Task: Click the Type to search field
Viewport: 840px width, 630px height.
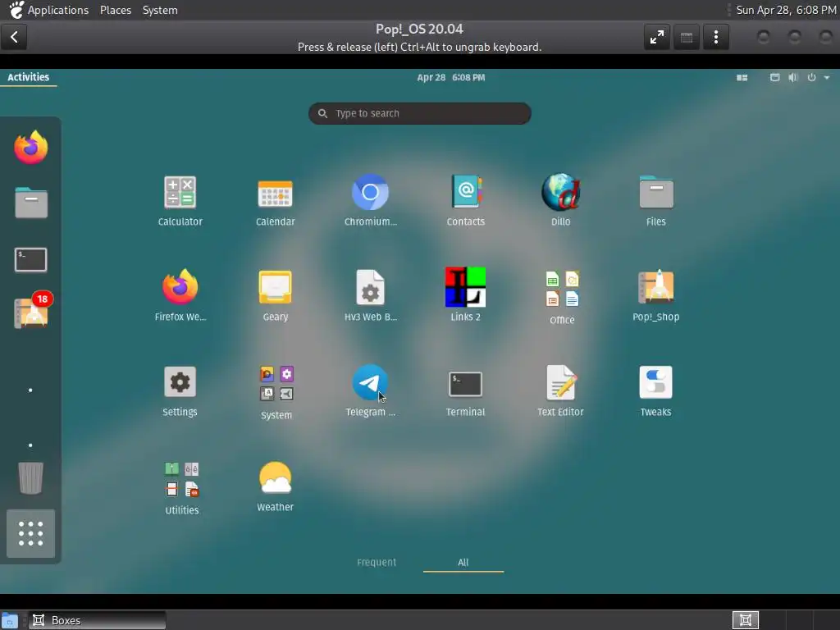Action: (x=419, y=113)
